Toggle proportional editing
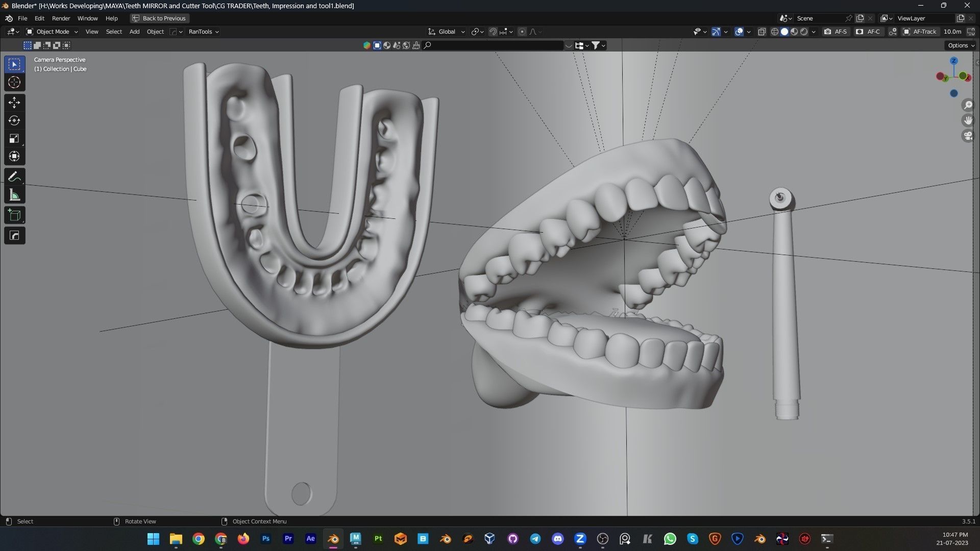980x551 pixels. [522, 32]
